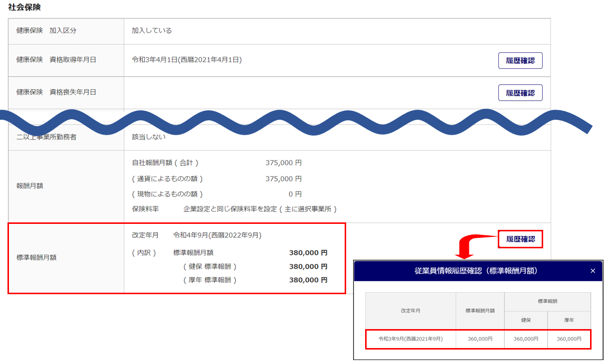Open 履歴確認 for 健康保険 資格喪失年月日
The width and height of the screenshot is (613, 364).
coord(520,93)
